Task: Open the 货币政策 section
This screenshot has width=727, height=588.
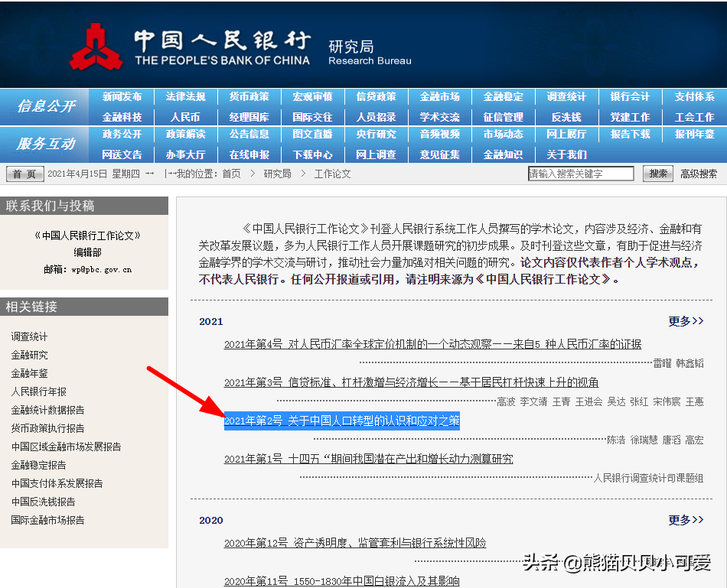Action: point(249,97)
